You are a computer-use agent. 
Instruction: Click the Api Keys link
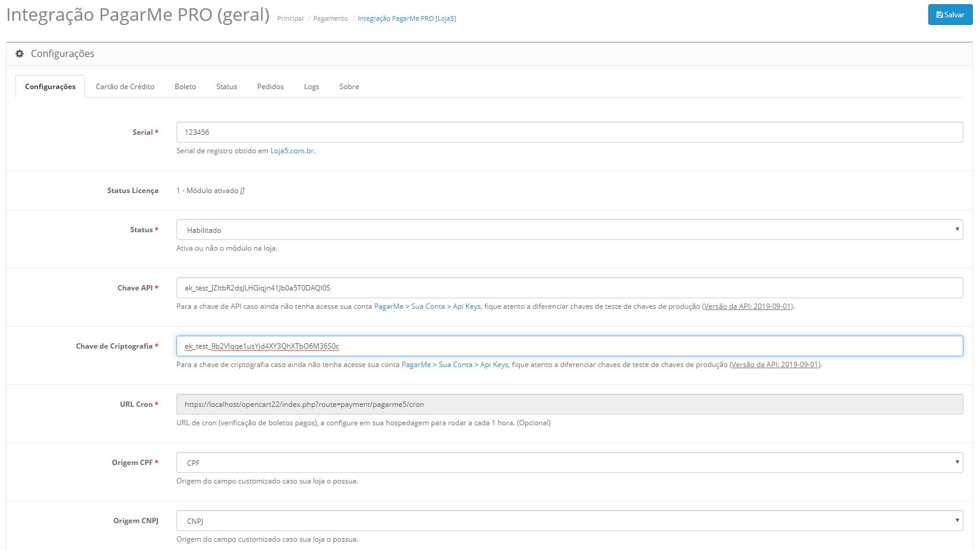coord(468,306)
